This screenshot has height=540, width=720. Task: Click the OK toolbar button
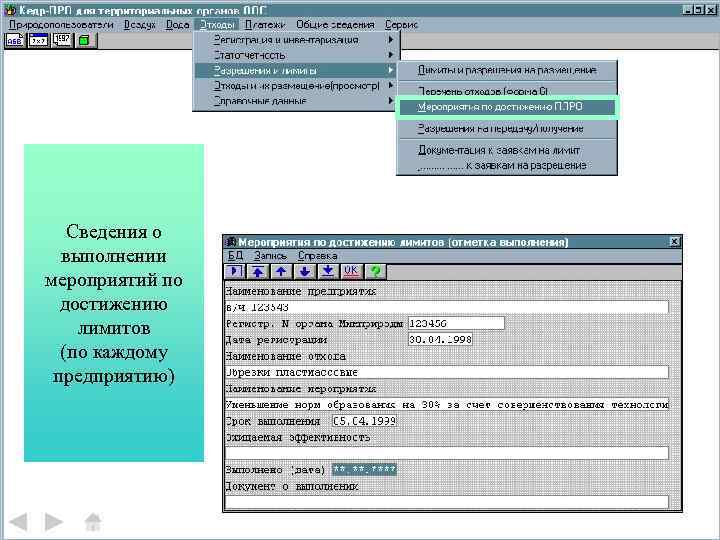point(351,271)
